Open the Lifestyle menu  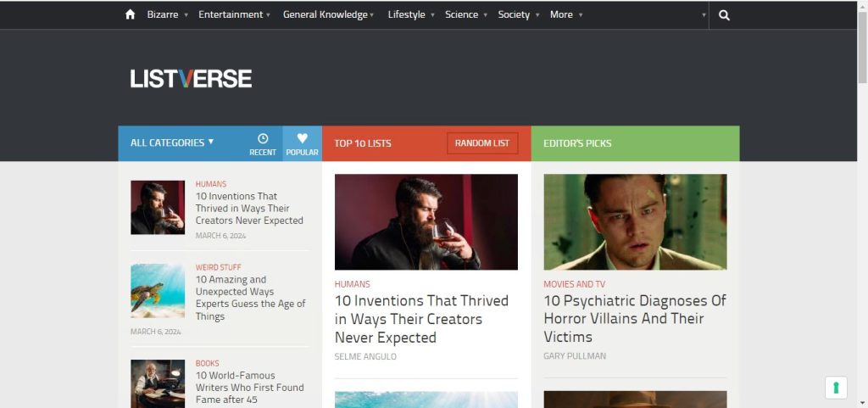pyautogui.click(x=410, y=14)
